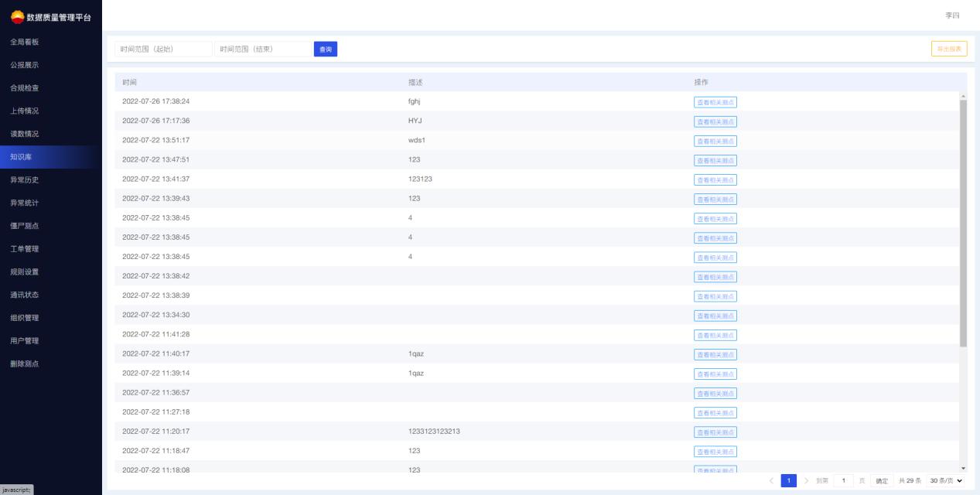Open 全局看板 in the sidebar menu

(25, 42)
